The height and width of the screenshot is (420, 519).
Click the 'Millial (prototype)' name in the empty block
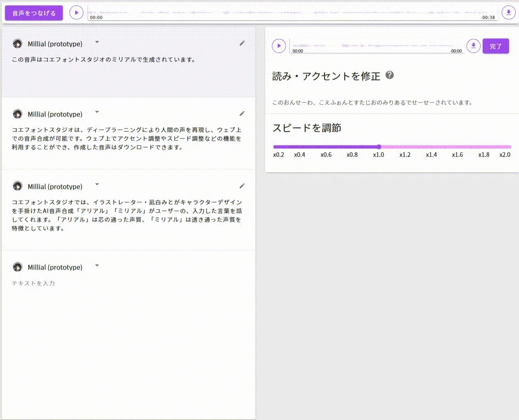click(x=55, y=267)
